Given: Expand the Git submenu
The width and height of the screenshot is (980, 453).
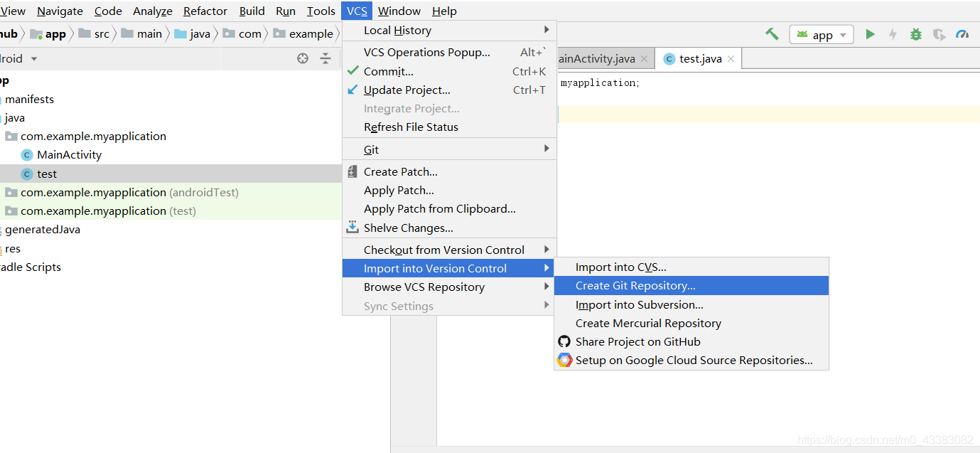Looking at the screenshot, I should click(449, 149).
